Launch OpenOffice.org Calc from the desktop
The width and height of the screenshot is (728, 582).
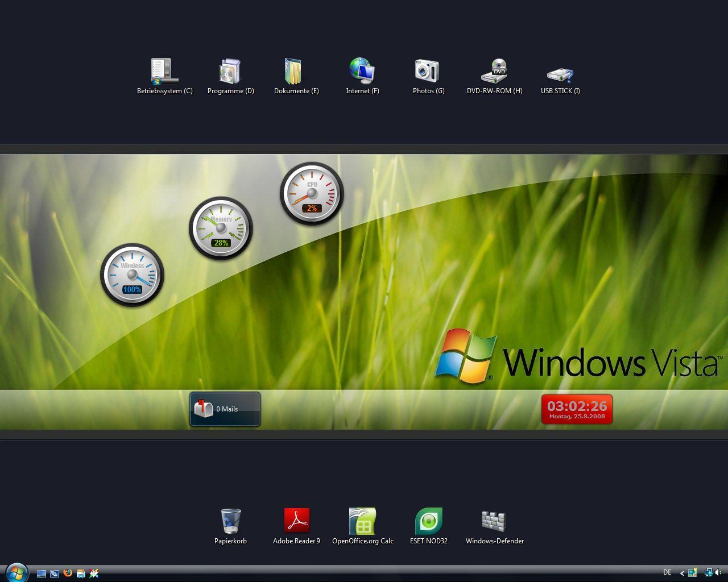click(363, 526)
